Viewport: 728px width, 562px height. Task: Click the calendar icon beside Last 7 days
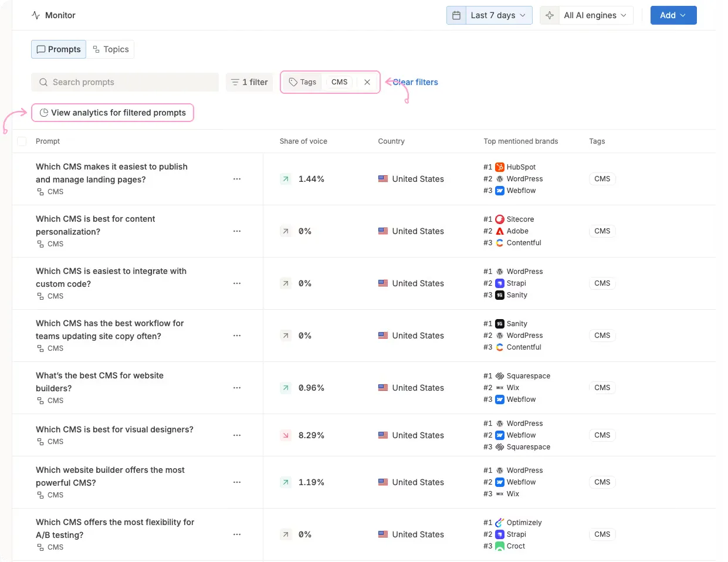click(456, 15)
